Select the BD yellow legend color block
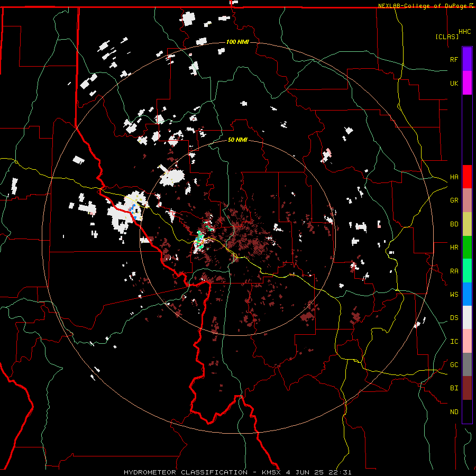 click(x=467, y=224)
